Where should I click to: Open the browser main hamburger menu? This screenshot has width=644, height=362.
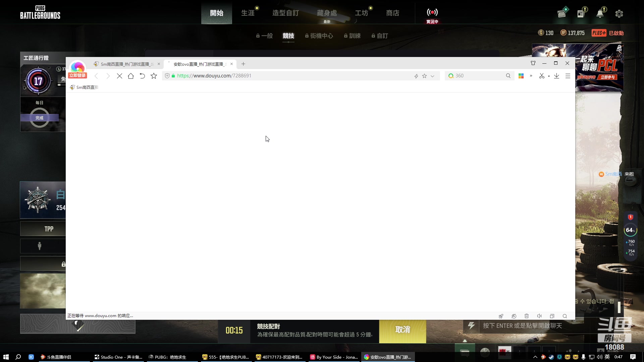pyautogui.click(x=568, y=76)
